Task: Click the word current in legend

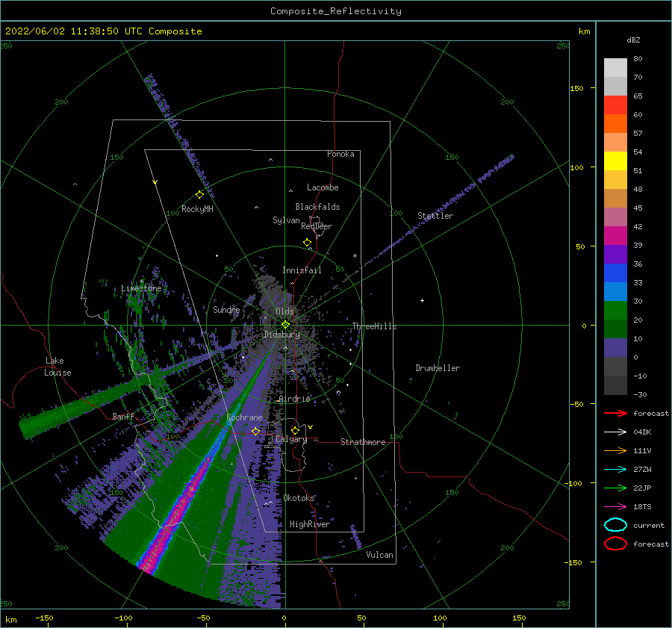Action: (x=649, y=525)
